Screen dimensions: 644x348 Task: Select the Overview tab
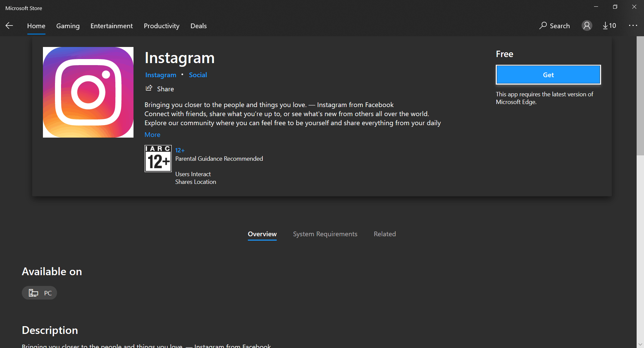[262, 234]
